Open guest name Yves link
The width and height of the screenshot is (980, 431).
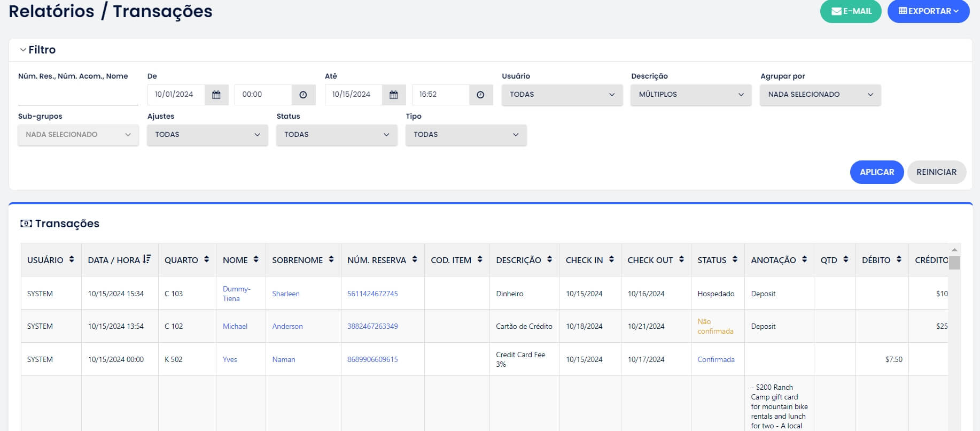pos(230,359)
